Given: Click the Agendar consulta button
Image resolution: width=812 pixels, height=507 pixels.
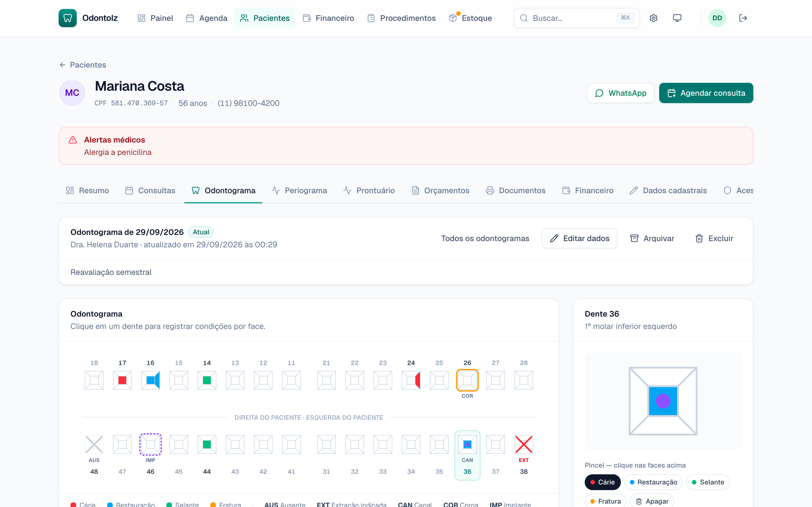Looking at the screenshot, I should click(x=706, y=93).
